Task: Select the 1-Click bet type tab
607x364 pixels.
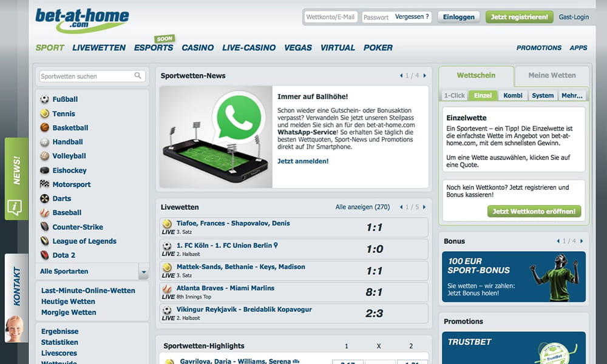Action: click(x=455, y=95)
